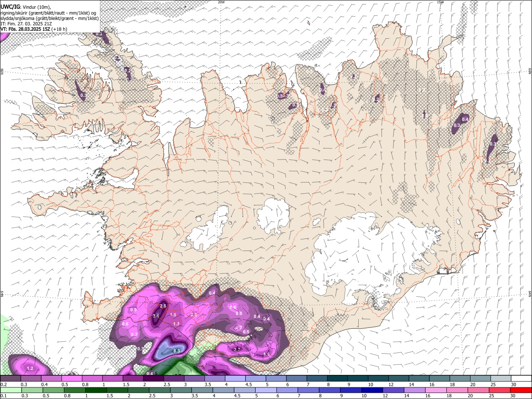Click the palest green 0.1 swatch in legend
The width and height of the screenshot is (532, 399).
pos(11,390)
